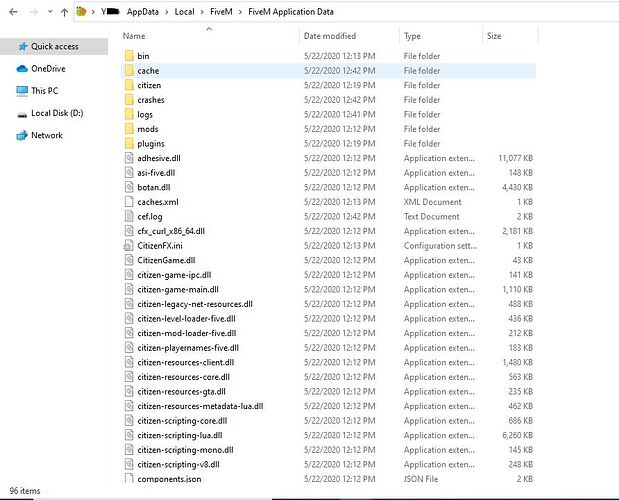Click the Forward navigation arrow
The image size is (619, 500).
tap(34, 12)
